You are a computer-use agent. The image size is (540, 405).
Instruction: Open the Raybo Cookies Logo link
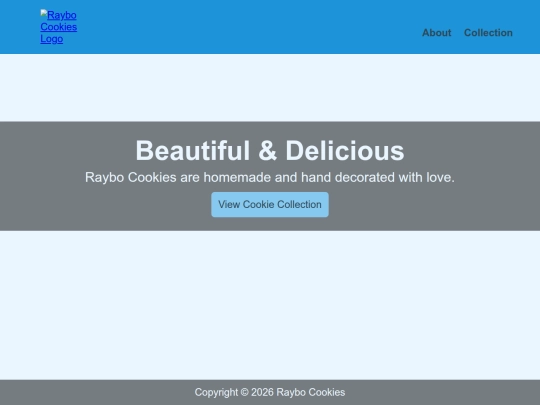point(59,27)
